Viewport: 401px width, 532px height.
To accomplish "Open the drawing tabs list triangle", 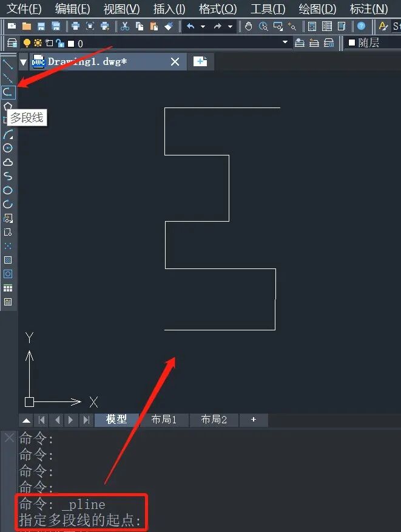I will tap(24, 62).
